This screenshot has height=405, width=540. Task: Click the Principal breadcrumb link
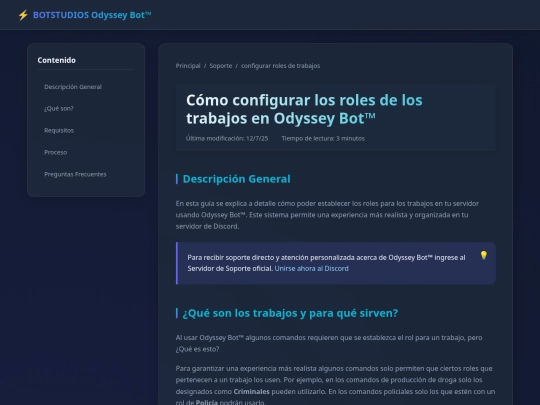point(188,66)
